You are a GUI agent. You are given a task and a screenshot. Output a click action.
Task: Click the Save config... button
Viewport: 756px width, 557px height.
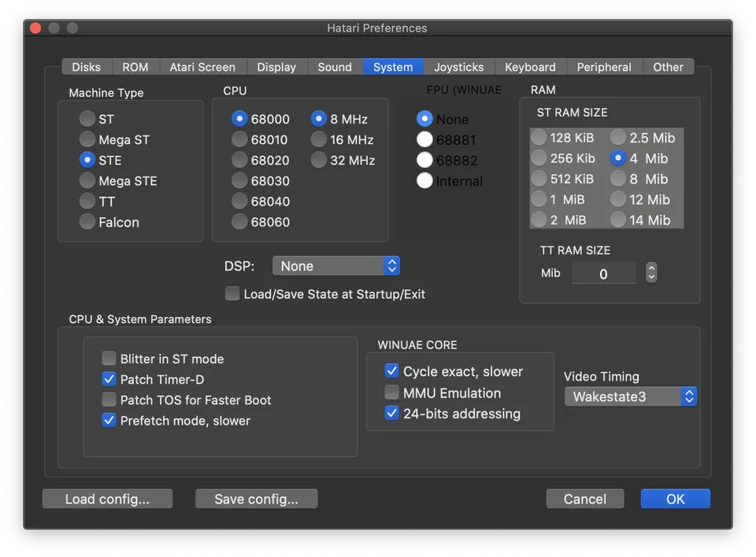click(x=257, y=499)
